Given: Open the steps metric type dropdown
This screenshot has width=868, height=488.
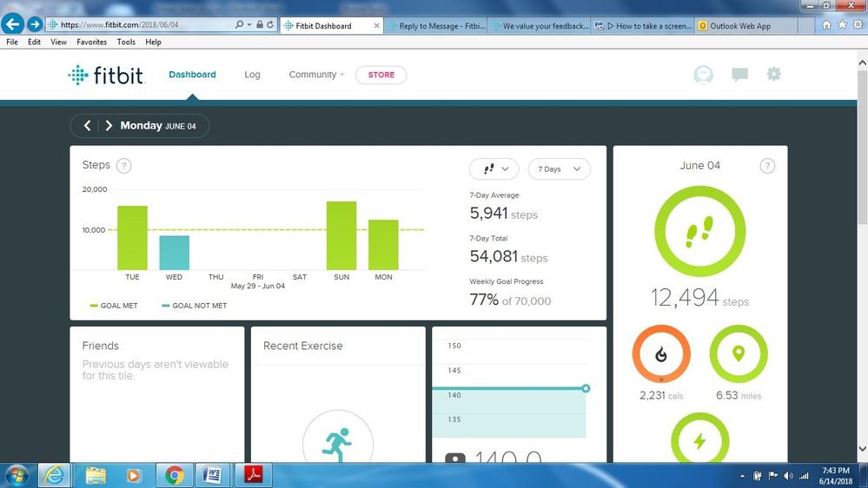Looking at the screenshot, I should point(494,169).
